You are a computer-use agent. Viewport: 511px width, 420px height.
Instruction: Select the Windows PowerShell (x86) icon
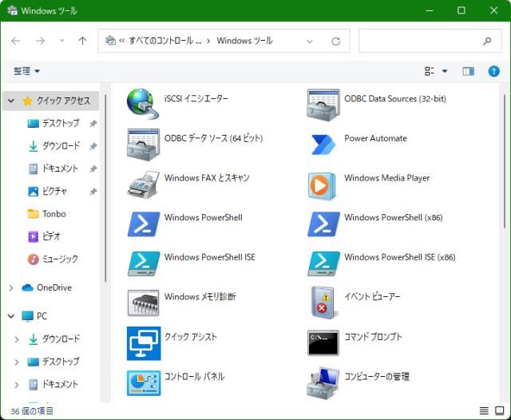pyautogui.click(x=323, y=224)
